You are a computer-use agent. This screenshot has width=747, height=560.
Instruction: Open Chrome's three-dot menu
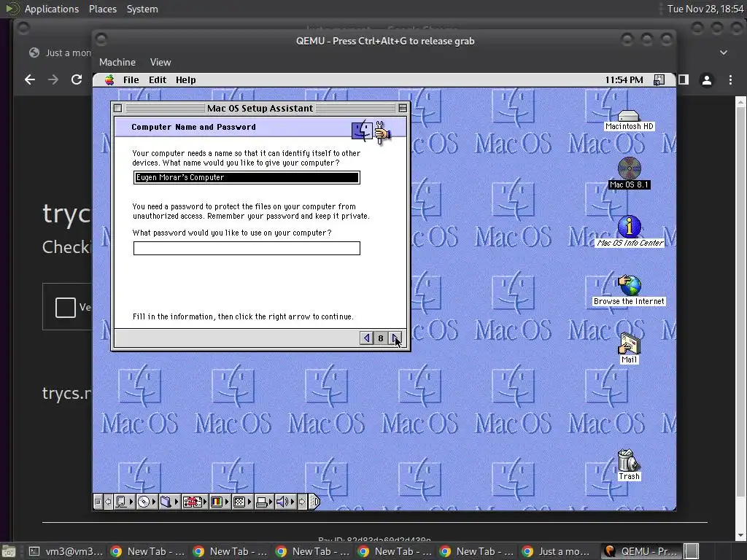[730, 80]
